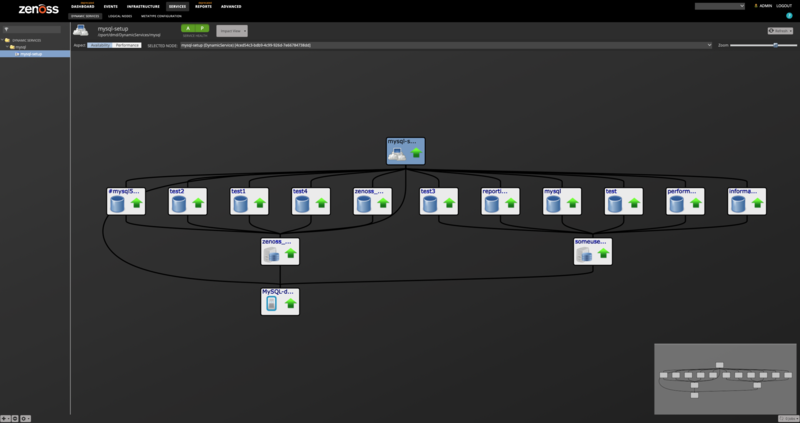Click the A availability health indicator

[188, 29]
